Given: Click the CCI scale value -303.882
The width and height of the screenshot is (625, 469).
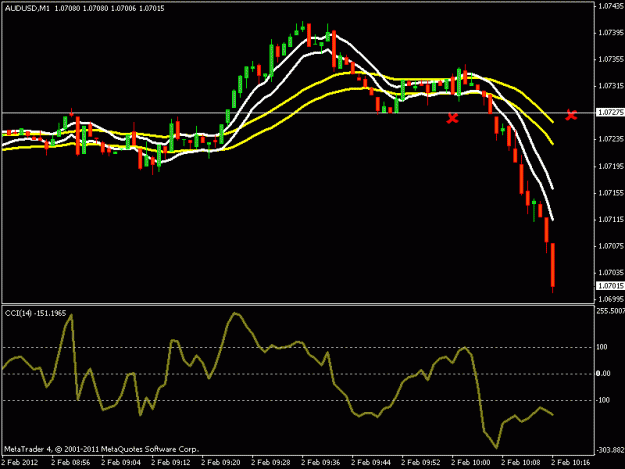Looking at the screenshot, I should coord(610,450).
